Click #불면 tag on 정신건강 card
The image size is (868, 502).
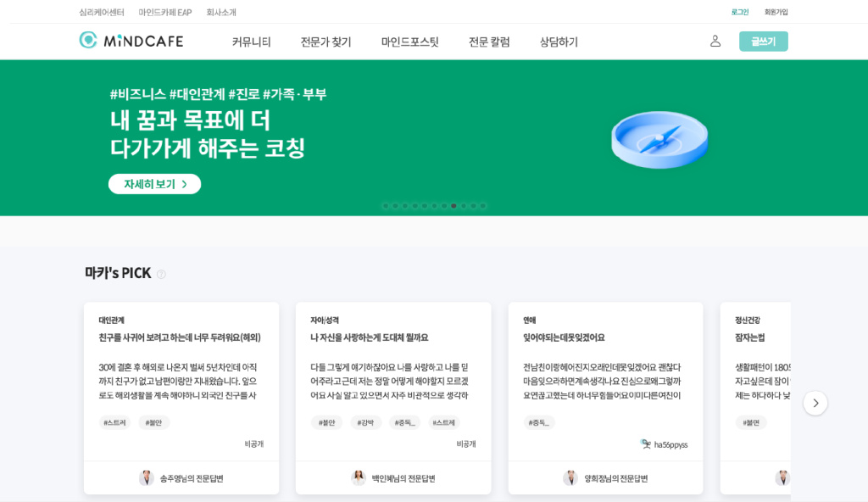(x=752, y=422)
